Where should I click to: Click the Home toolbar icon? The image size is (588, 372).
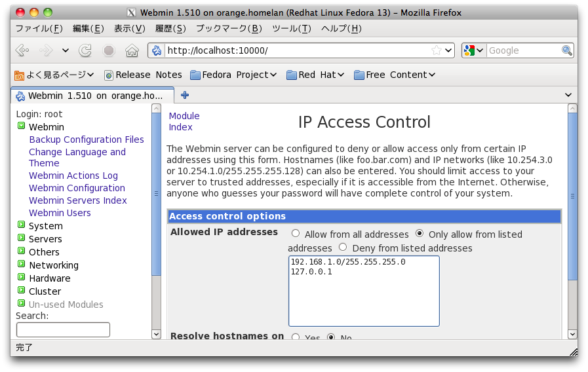click(x=132, y=50)
